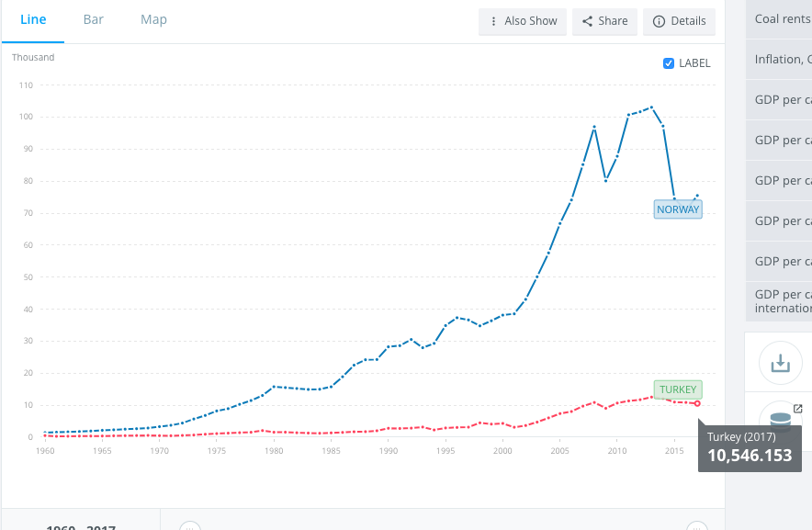Click the TURKEY series label
This screenshot has height=530, width=812.
pyautogui.click(x=678, y=389)
